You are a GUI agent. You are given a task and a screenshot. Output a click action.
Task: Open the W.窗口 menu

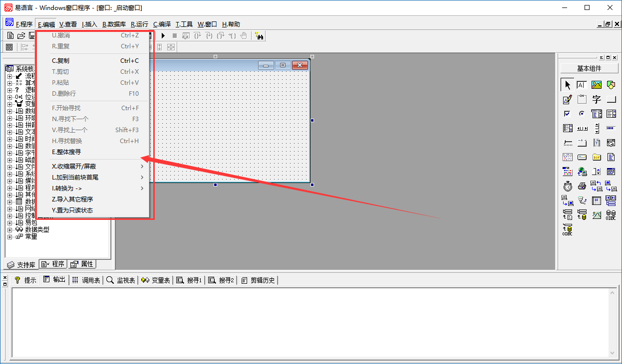click(207, 24)
